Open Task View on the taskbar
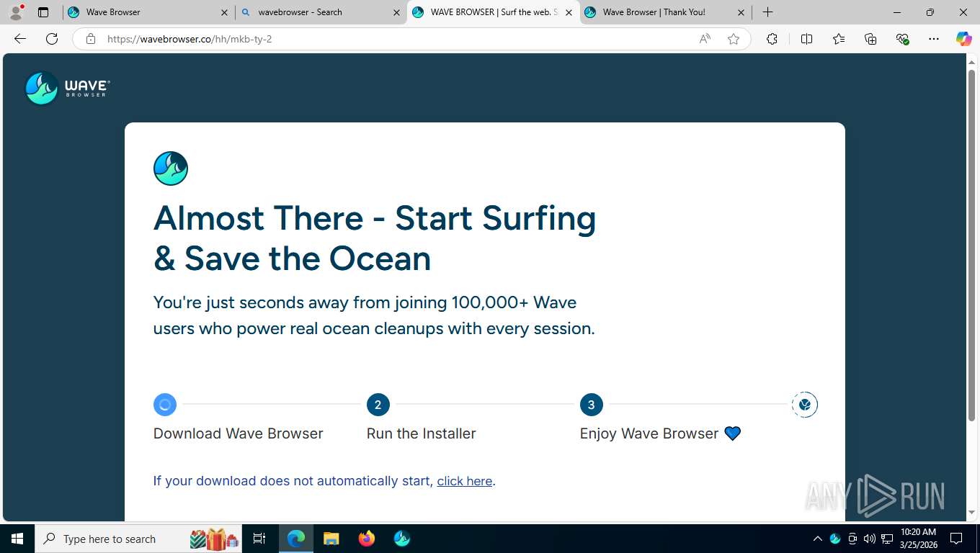The width and height of the screenshot is (980, 553). coord(259,539)
